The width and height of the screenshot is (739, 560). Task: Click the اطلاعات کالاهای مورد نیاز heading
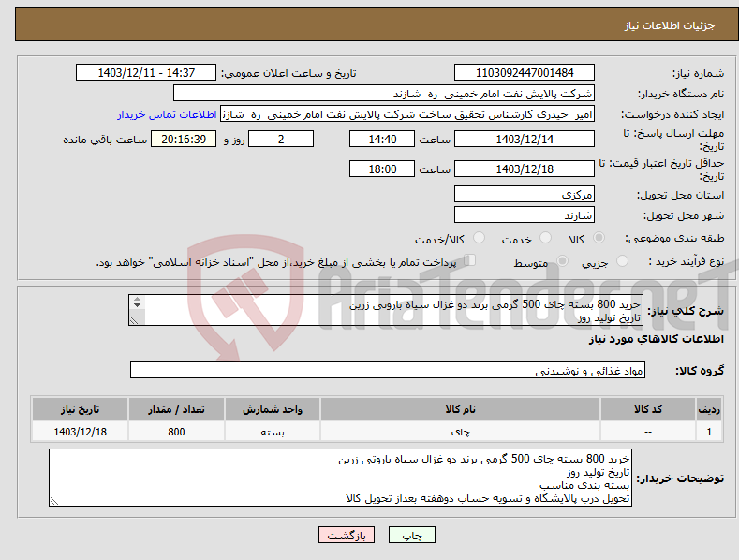point(656,339)
